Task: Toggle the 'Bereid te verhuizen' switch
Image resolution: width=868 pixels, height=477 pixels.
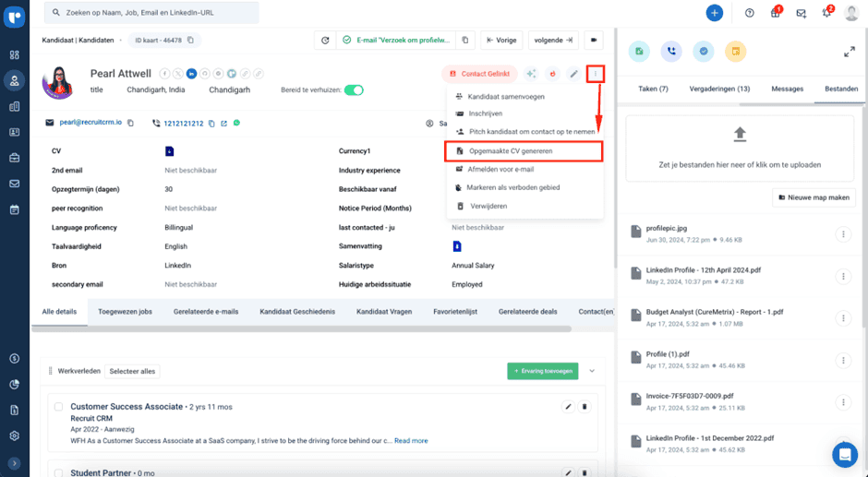Action: click(x=354, y=90)
